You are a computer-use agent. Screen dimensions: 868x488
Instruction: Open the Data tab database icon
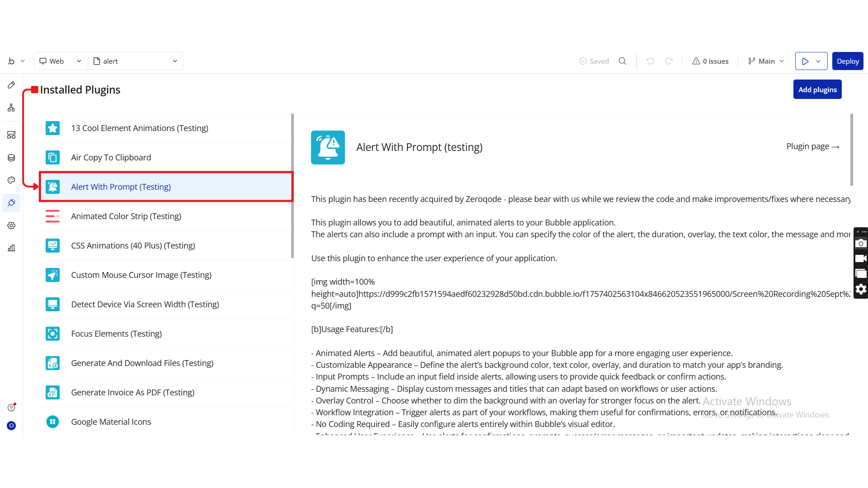pos(11,158)
